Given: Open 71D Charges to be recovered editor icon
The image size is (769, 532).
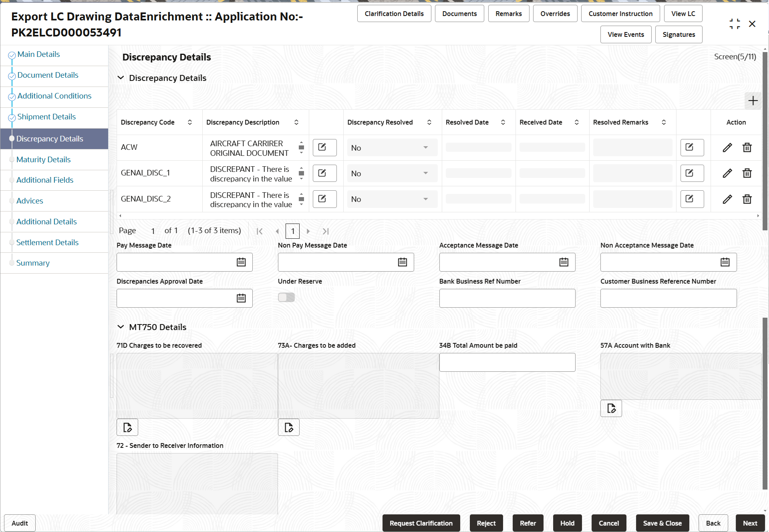Looking at the screenshot, I should [x=127, y=427].
